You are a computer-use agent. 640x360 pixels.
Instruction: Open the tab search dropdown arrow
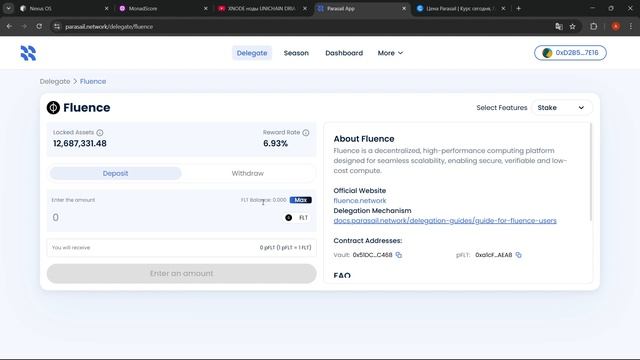point(8,8)
